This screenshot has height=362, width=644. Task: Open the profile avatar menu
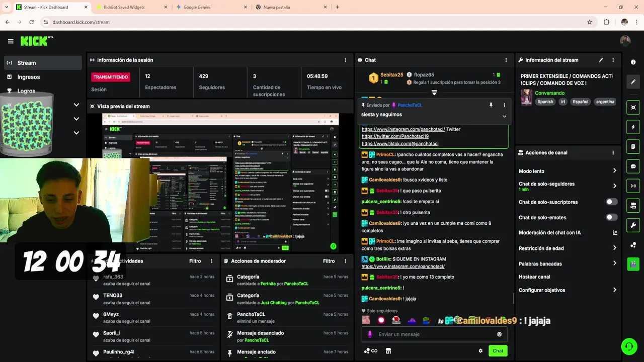point(625,41)
